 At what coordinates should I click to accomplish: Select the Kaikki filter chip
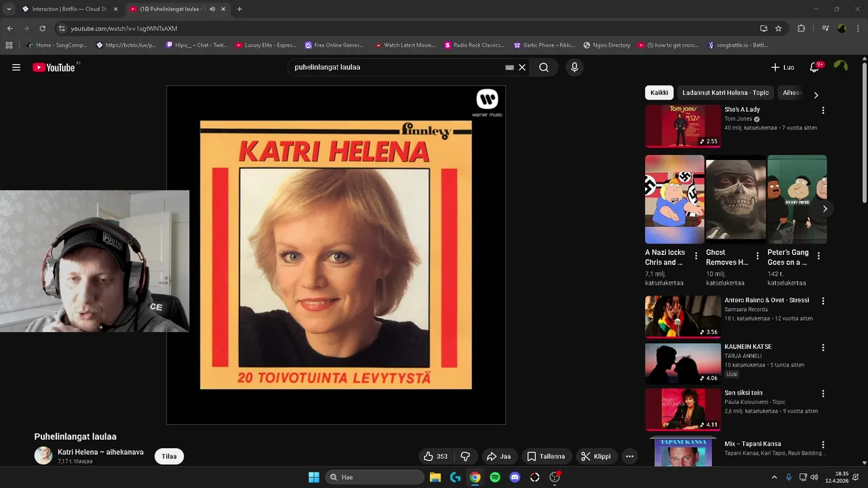point(659,93)
